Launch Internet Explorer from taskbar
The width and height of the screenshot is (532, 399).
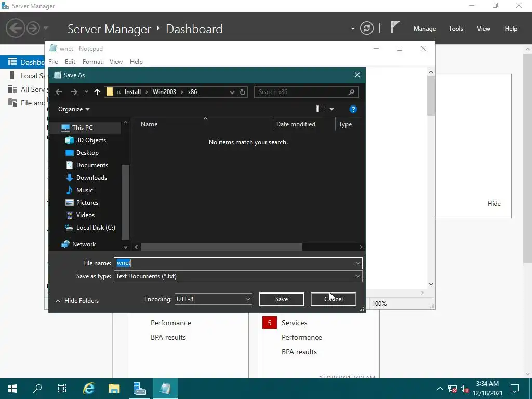88,389
